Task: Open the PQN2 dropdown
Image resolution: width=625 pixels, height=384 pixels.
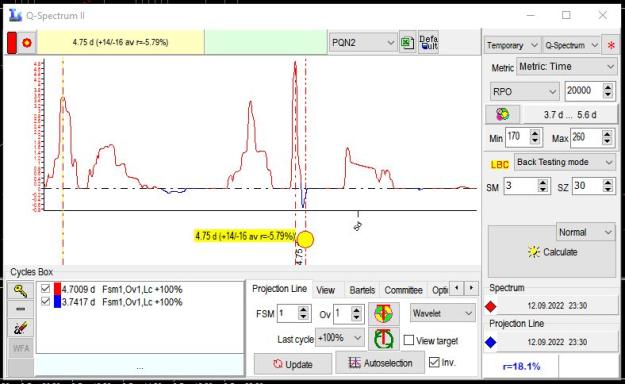Action: click(x=363, y=43)
